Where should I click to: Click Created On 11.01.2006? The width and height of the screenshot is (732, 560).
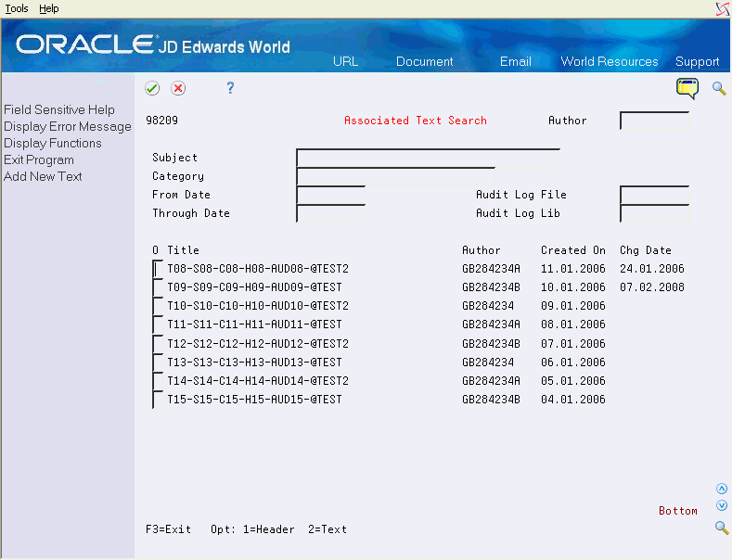572,269
